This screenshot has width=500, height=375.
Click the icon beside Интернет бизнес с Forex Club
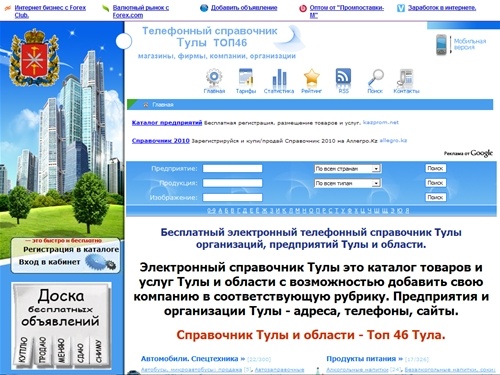coord(7,8)
